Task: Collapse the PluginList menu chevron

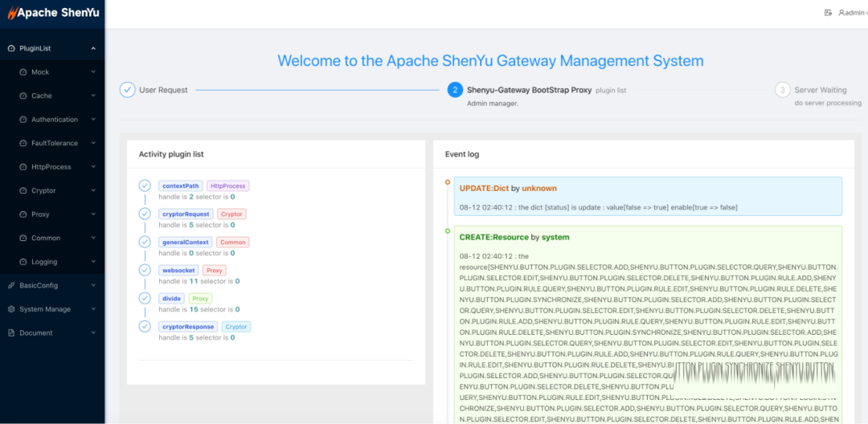Action: click(93, 49)
